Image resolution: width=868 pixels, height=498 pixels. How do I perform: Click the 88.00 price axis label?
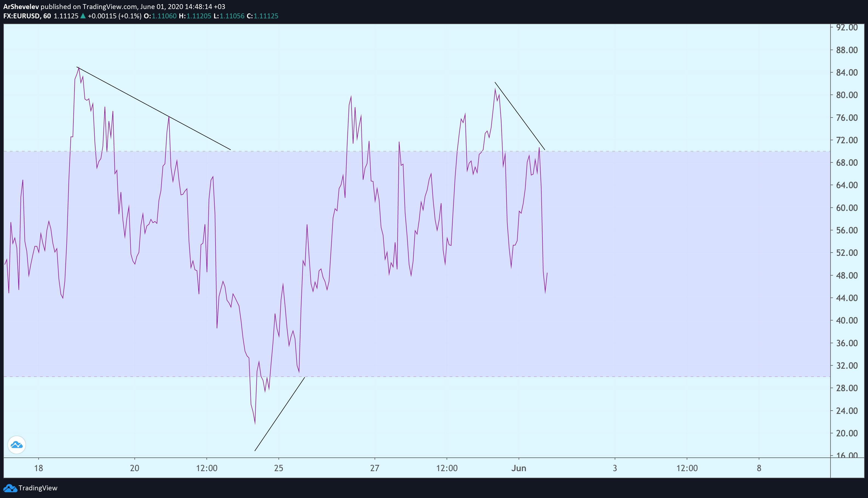pyautogui.click(x=847, y=50)
